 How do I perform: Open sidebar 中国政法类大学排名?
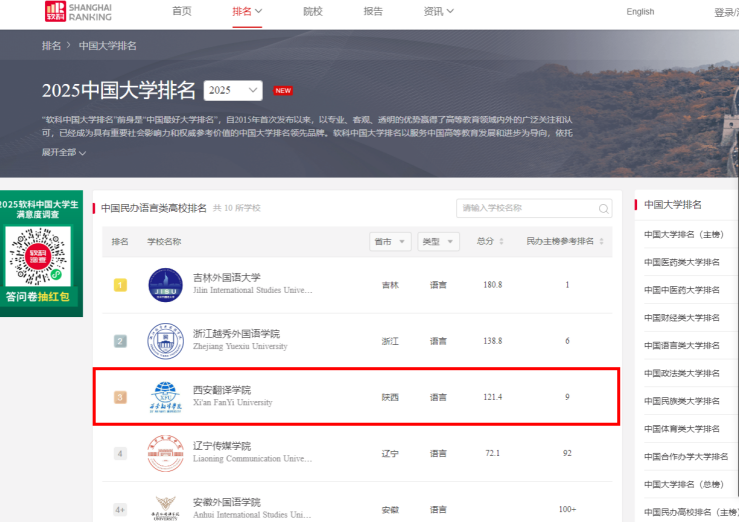[x=682, y=373]
